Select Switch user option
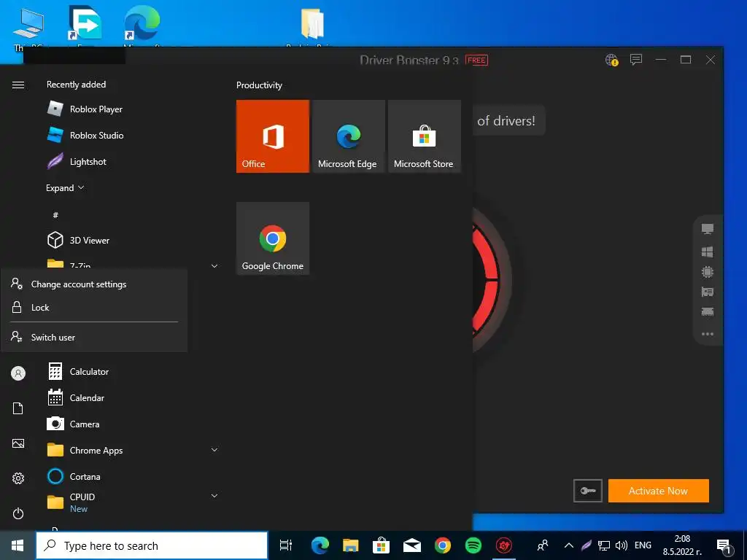747x560 pixels. [94, 337]
